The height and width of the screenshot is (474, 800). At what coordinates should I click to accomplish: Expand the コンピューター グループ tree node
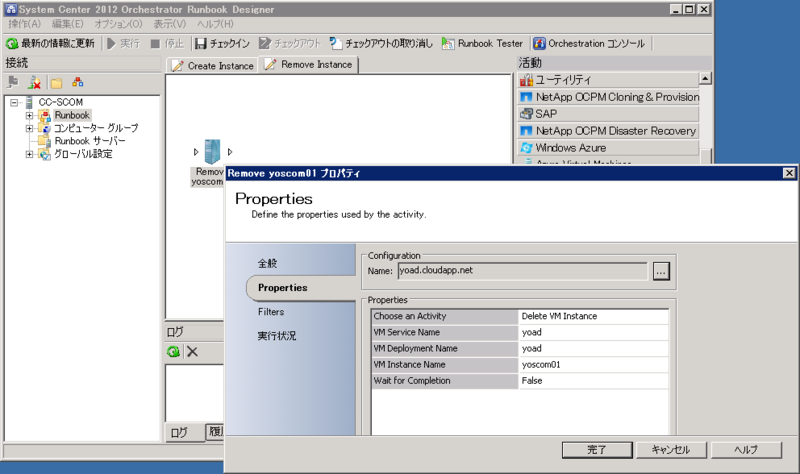point(29,129)
